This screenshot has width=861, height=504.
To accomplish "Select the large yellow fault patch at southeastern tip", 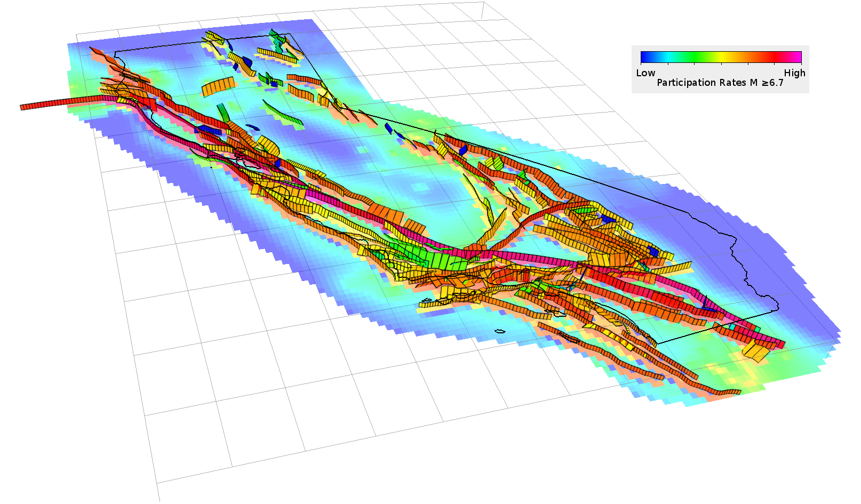I will click(756, 351).
